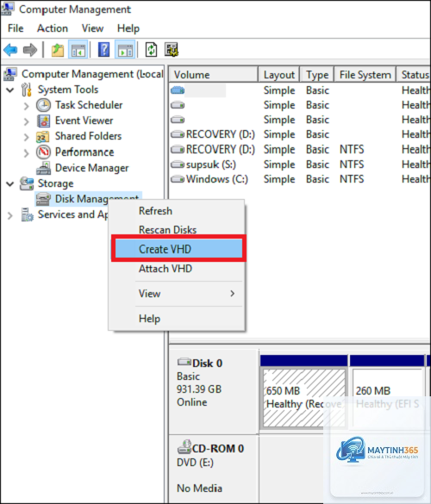Click the Forward arrow toolbar icon
This screenshot has height=504, width=431.
pos(30,50)
